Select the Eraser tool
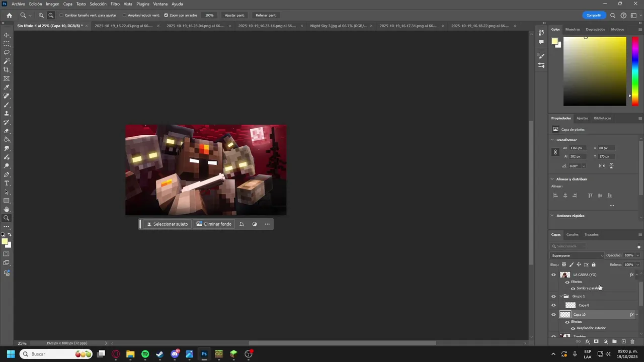644x362 pixels. (7, 131)
